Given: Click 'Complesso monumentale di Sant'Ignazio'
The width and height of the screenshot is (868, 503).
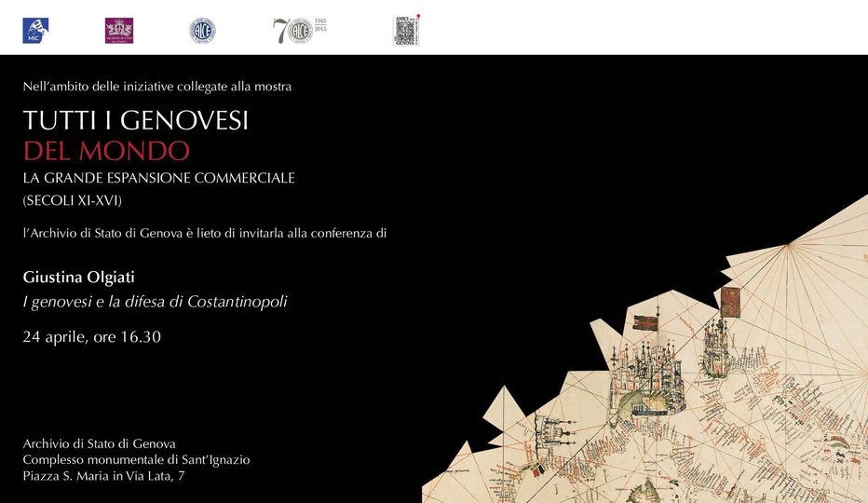Looking at the screenshot, I should [x=136, y=460].
